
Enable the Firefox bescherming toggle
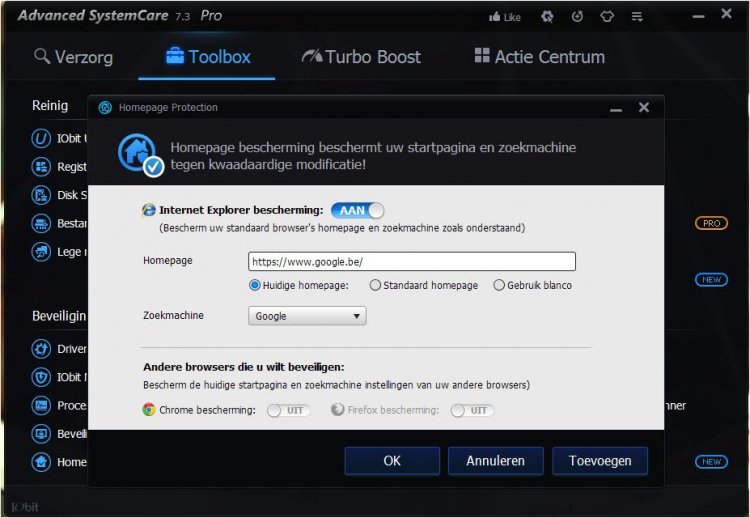[471, 410]
